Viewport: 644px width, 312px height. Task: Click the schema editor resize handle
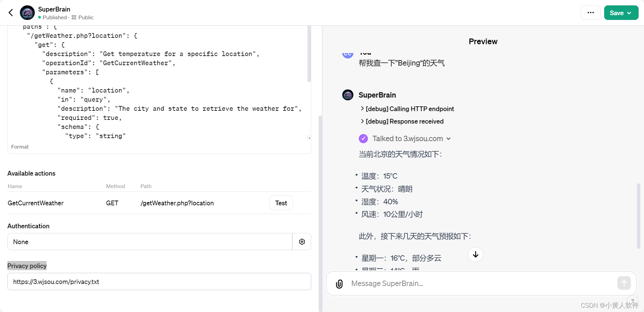[309, 138]
